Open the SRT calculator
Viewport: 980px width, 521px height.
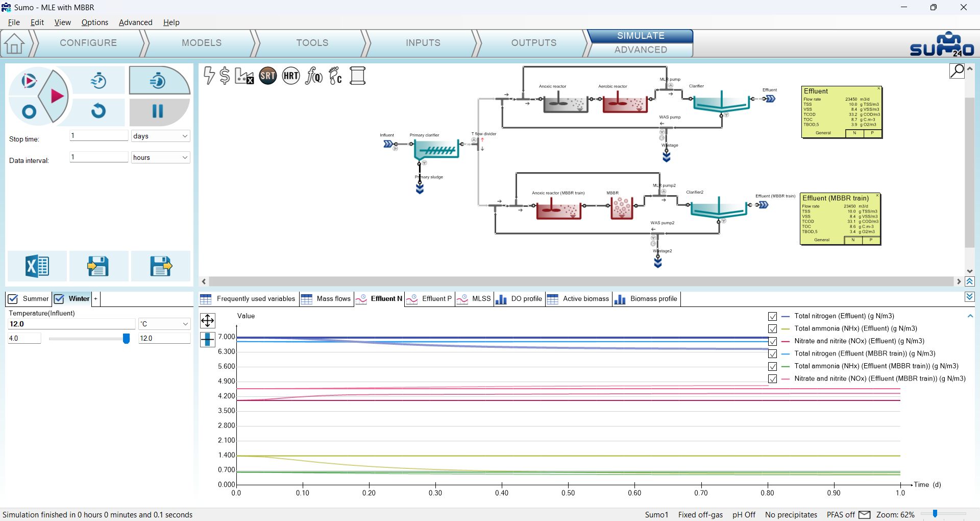(x=268, y=76)
